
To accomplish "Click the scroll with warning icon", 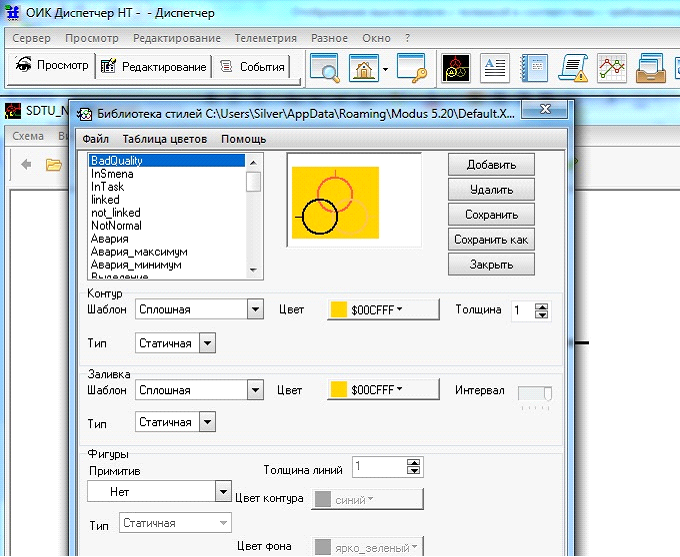I will [574, 68].
